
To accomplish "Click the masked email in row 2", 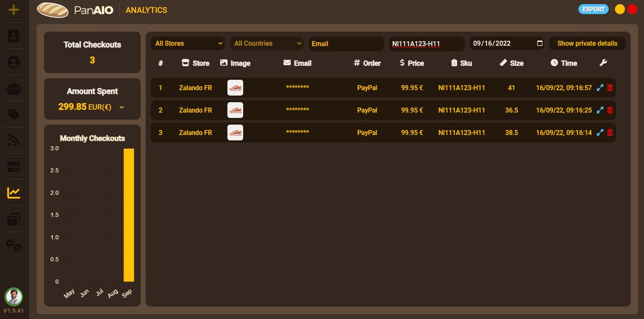I will pos(297,110).
